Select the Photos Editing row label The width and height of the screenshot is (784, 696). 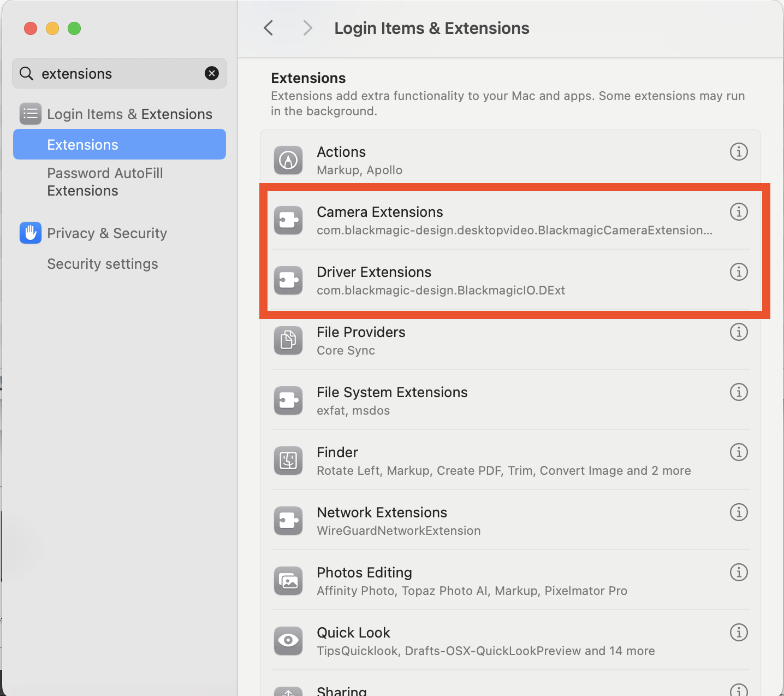[x=365, y=573]
